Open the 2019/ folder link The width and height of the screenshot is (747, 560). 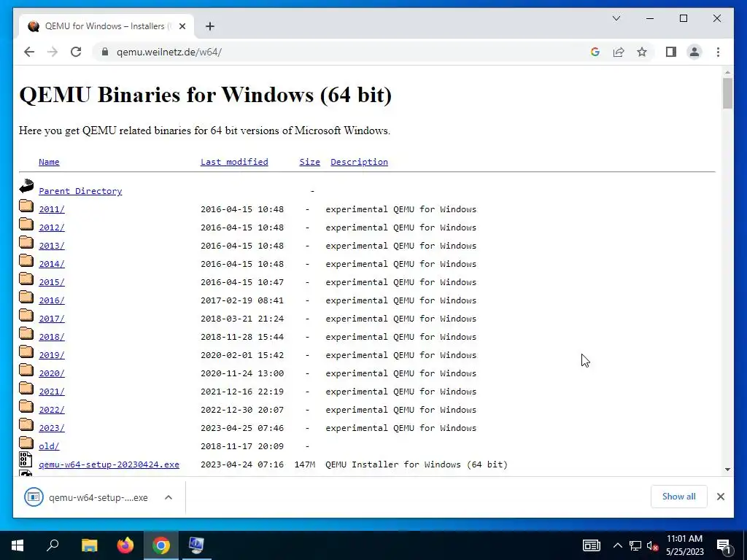point(52,355)
